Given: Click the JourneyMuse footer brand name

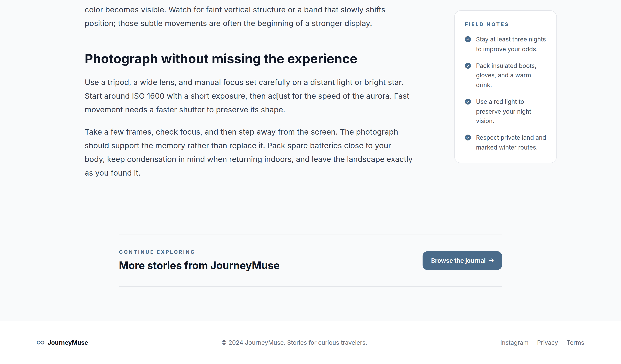Looking at the screenshot, I should point(68,343).
